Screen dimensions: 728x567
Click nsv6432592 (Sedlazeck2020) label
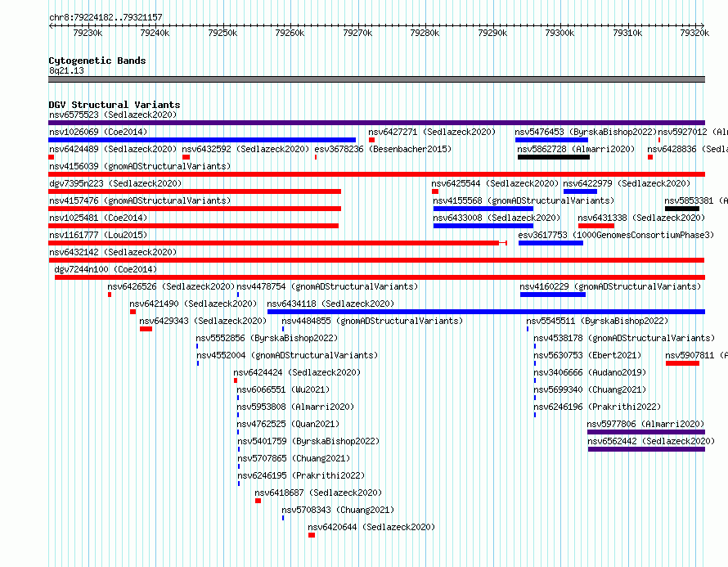click(x=245, y=149)
